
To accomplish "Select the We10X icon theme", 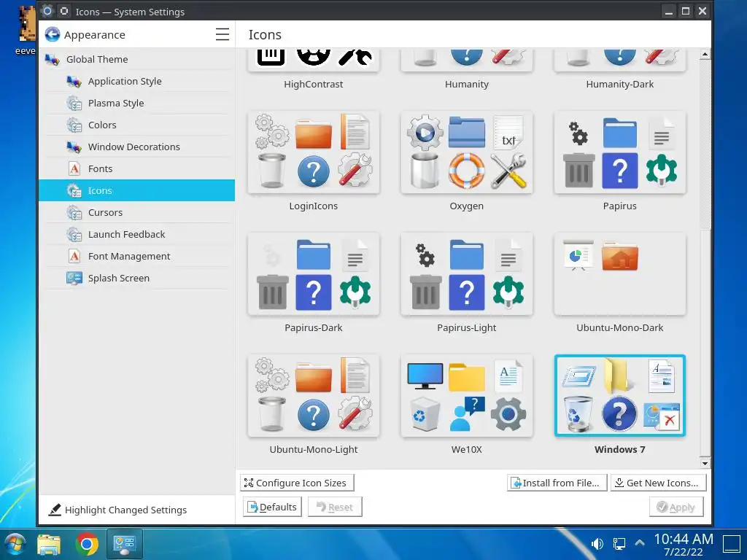I will [x=467, y=396].
